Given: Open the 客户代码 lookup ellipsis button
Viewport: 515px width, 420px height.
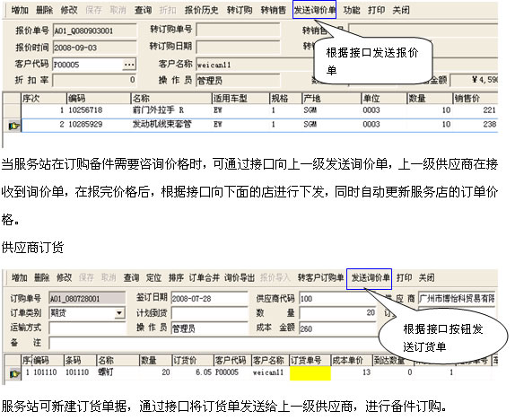Looking at the screenshot, I should tap(129, 65).
